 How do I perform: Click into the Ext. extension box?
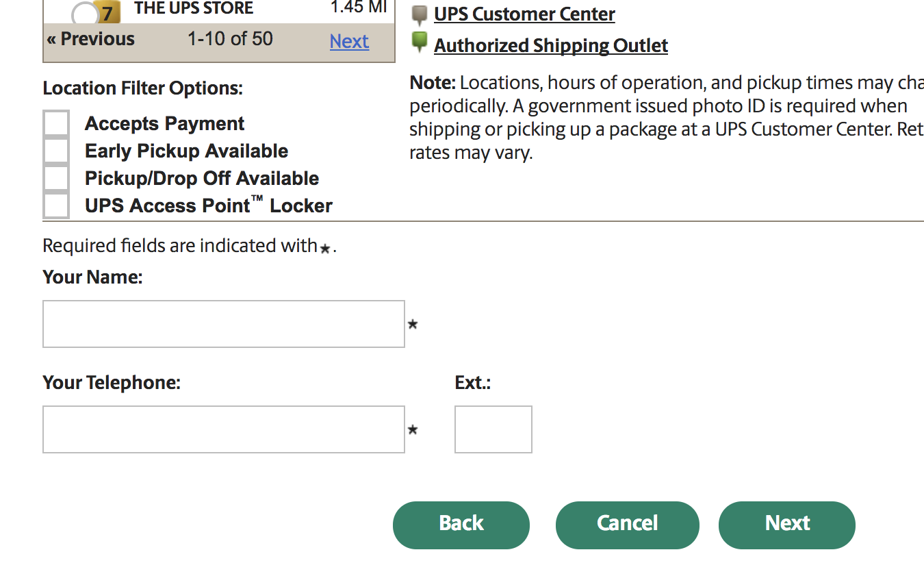(493, 429)
